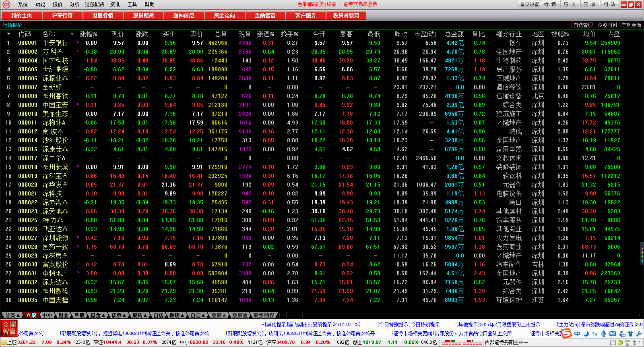
Task: Open the soft keyboard icon in the IME bar
Action: tap(613, 334)
